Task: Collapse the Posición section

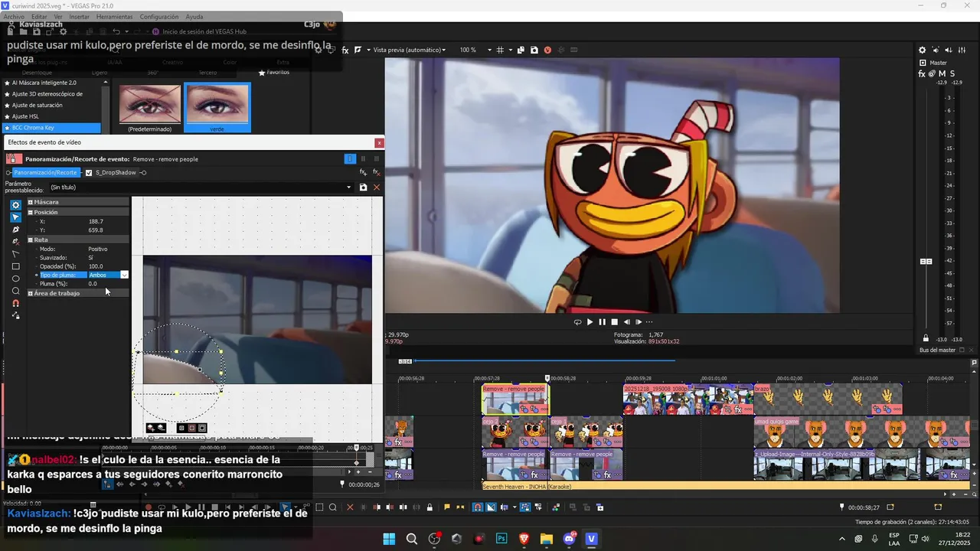Action: pos(31,212)
